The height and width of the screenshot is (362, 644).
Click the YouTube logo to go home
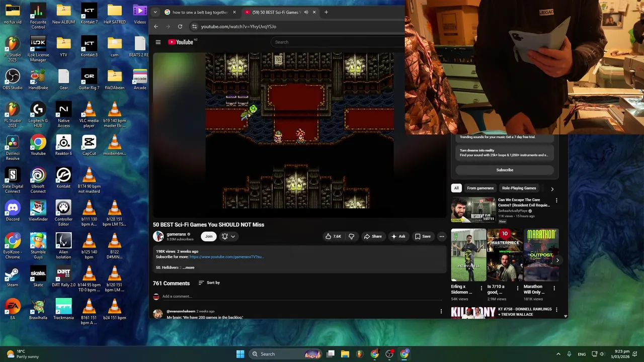(181, 42)
